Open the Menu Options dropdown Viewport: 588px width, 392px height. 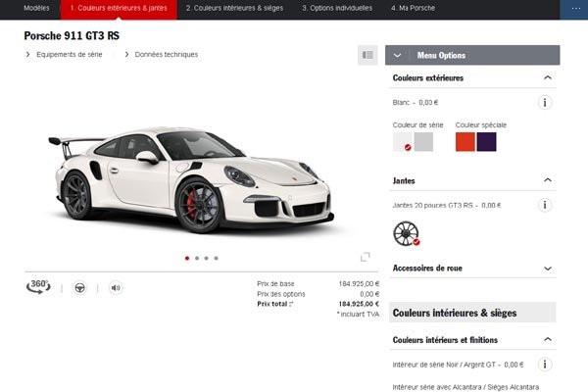click(x=472, y=55)
